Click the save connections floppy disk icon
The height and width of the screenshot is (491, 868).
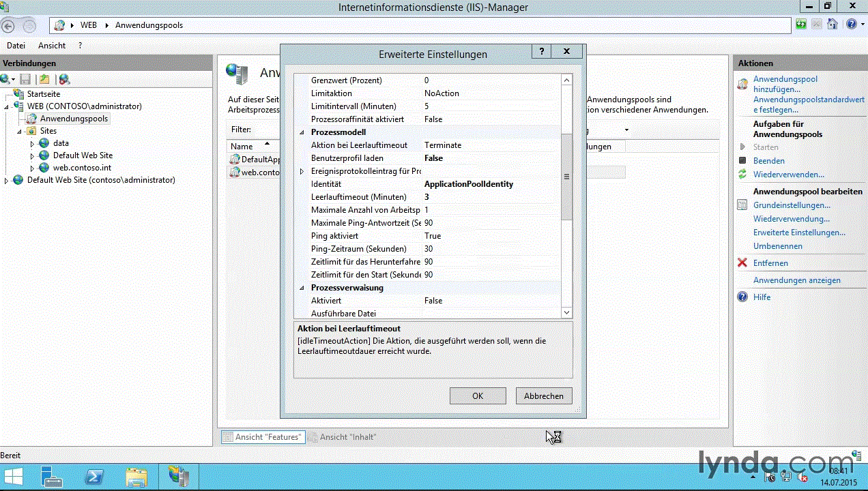pyautogui.click(x=25, y=79)
